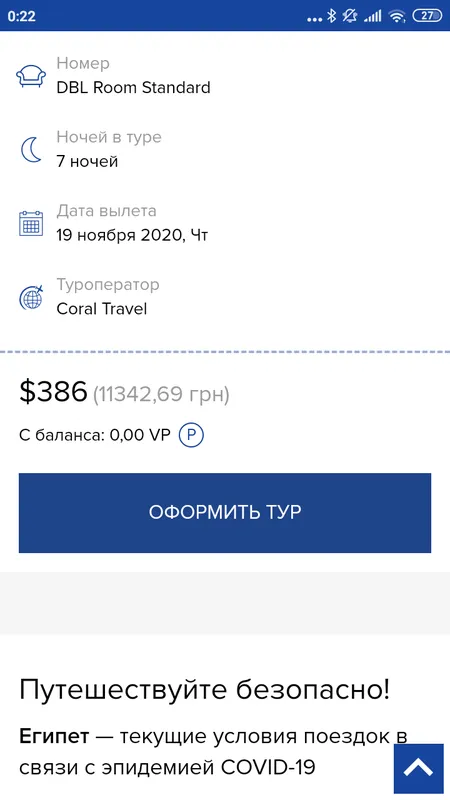Tap the scroll-to-top arrow button
This screenshot has height=800, width=450.
(418, 768)
